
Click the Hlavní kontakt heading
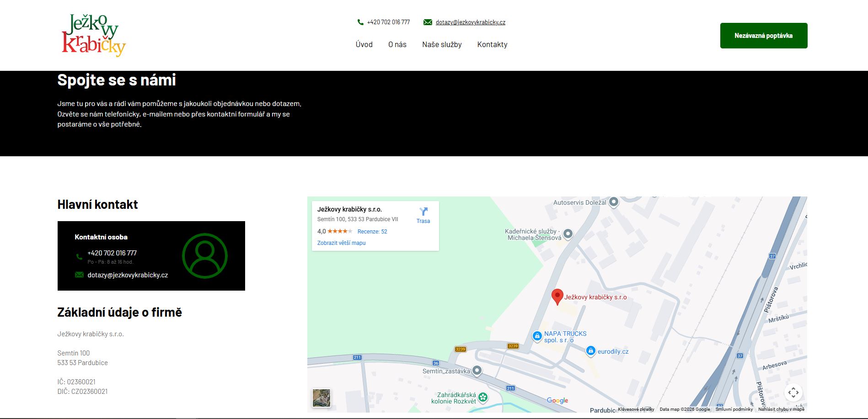point(97,204)
